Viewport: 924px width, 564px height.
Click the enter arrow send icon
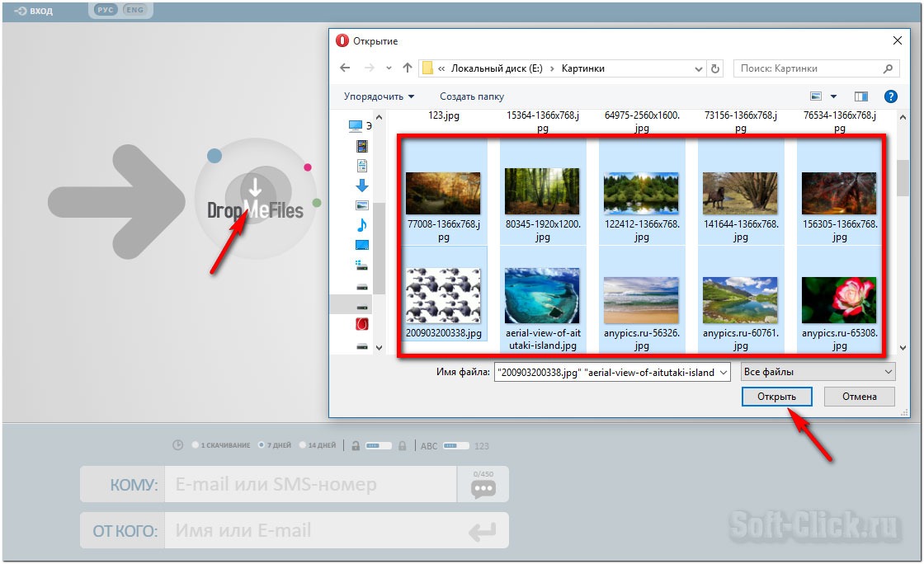tap(482, 532)
